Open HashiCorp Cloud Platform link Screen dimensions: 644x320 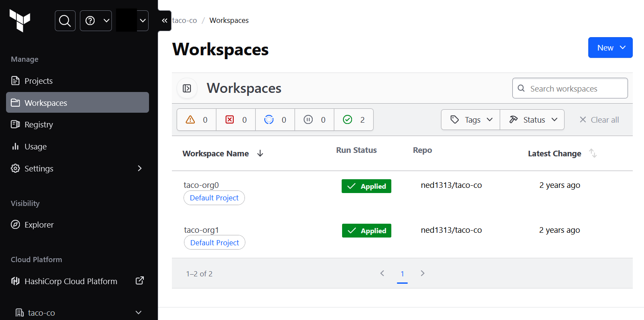click(77, 281)
